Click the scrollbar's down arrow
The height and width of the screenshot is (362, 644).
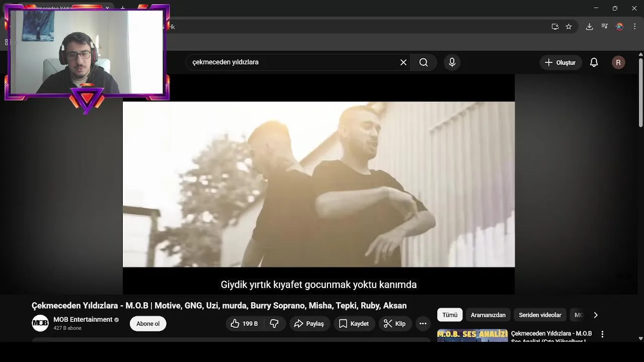pos(640,338)
